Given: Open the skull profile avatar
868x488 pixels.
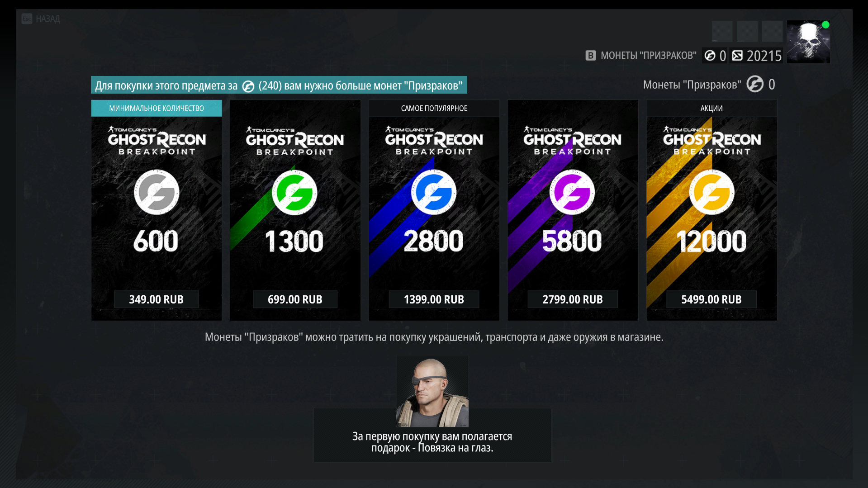Looking at the screenshot, I should (808, 42).
